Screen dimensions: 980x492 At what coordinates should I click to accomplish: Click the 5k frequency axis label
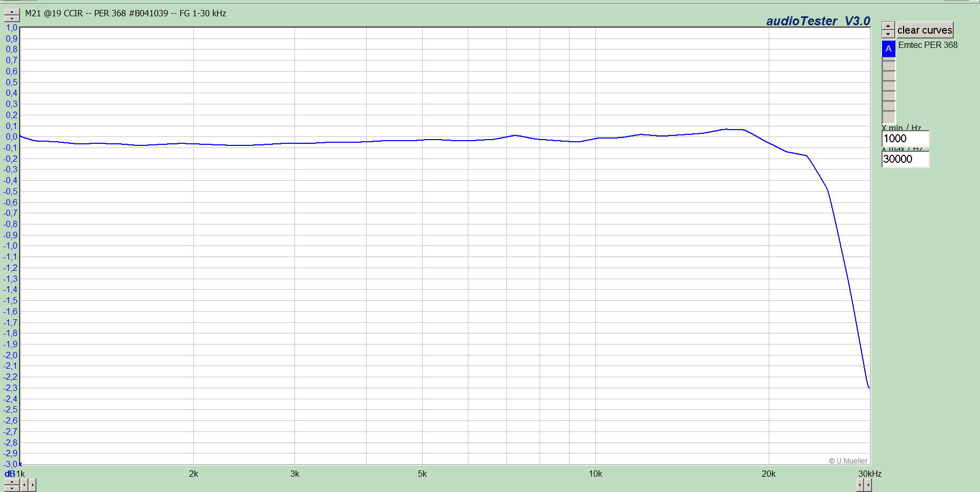click(x=422, y=474)
